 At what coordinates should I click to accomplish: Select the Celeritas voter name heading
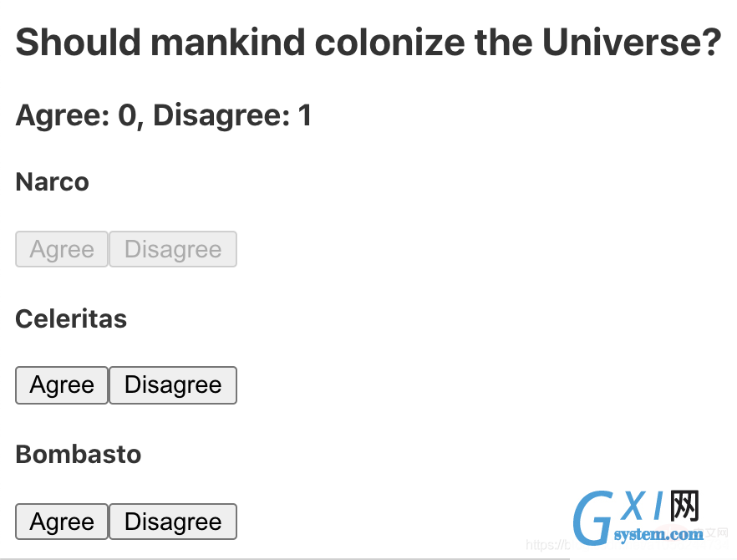pos(71,318)
